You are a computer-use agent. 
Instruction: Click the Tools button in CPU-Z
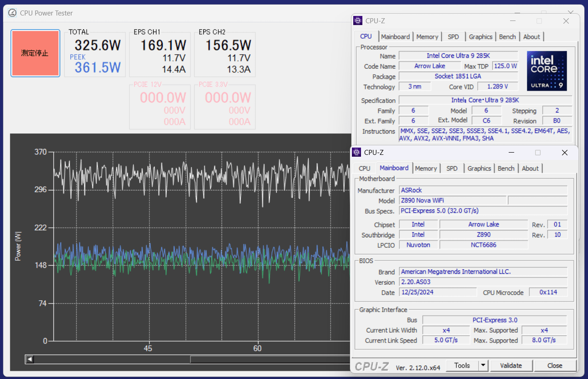tap(462, 365)
